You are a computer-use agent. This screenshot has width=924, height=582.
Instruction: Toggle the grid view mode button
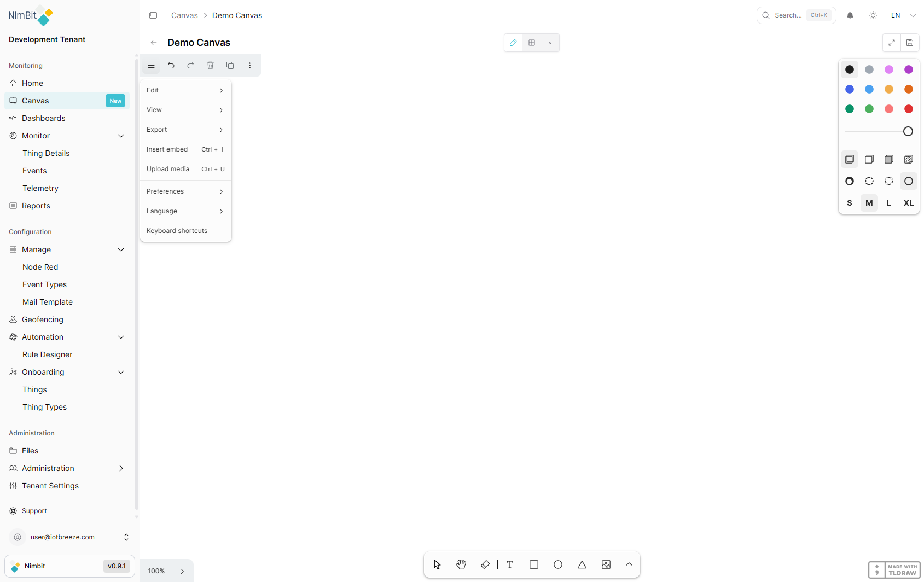(x=531, y=42)
